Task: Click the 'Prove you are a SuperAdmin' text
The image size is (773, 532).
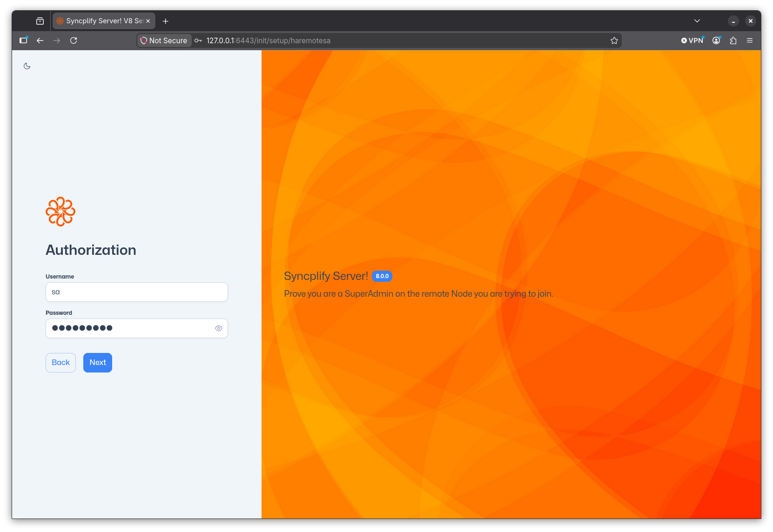Action: click(418, 294)
